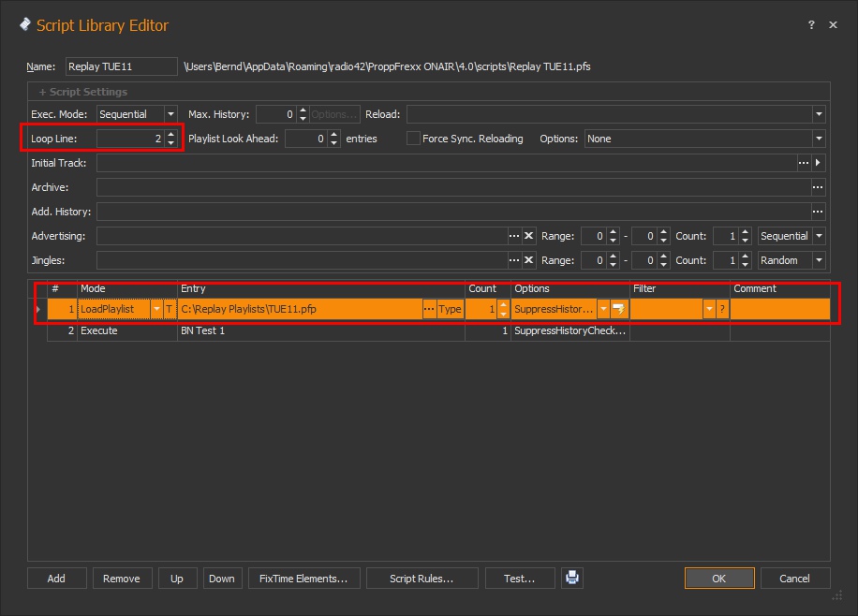The height and width of the screenshot is (616, 858).
Task: Click the Comment column header
Action: coord(779,288)
